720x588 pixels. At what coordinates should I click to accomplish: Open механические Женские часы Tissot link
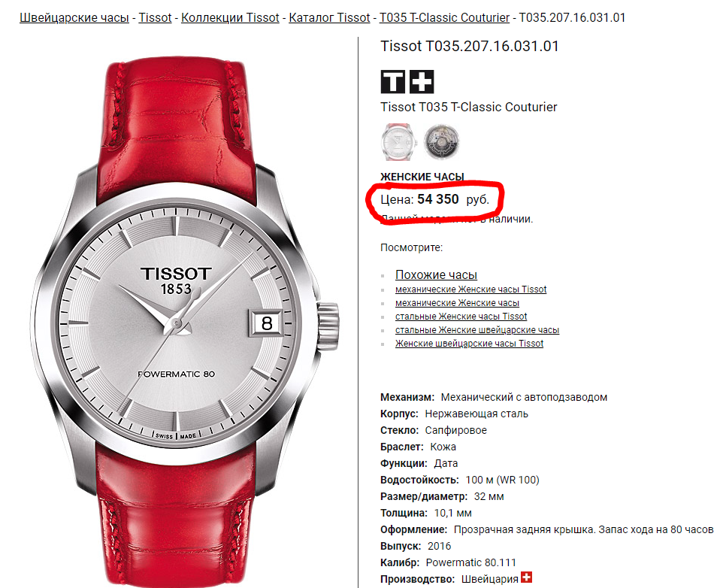pyautogui.click(x=470, y=289)
